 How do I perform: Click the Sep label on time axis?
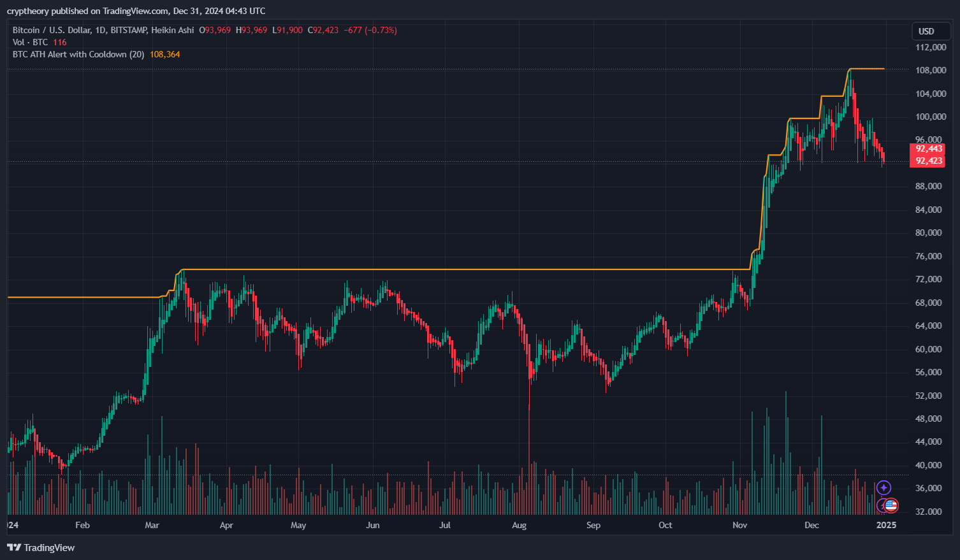point(593,525)
